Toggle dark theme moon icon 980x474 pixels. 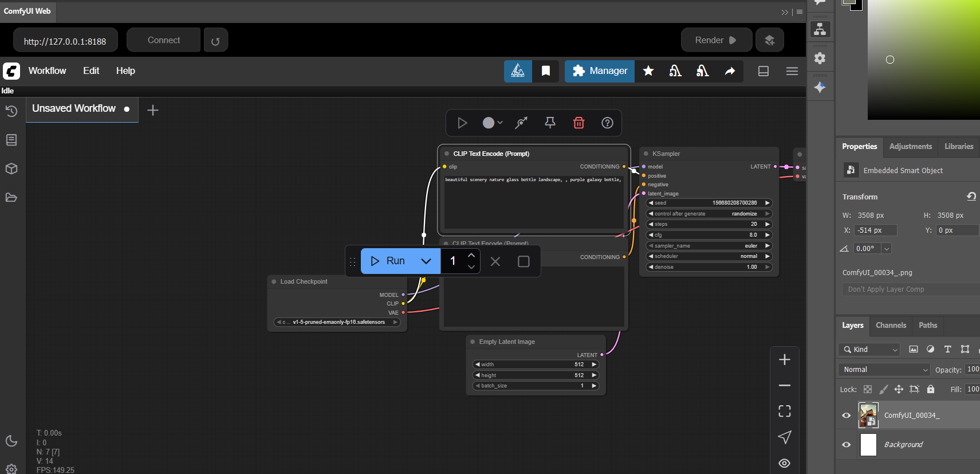click(x=11, y=441)
